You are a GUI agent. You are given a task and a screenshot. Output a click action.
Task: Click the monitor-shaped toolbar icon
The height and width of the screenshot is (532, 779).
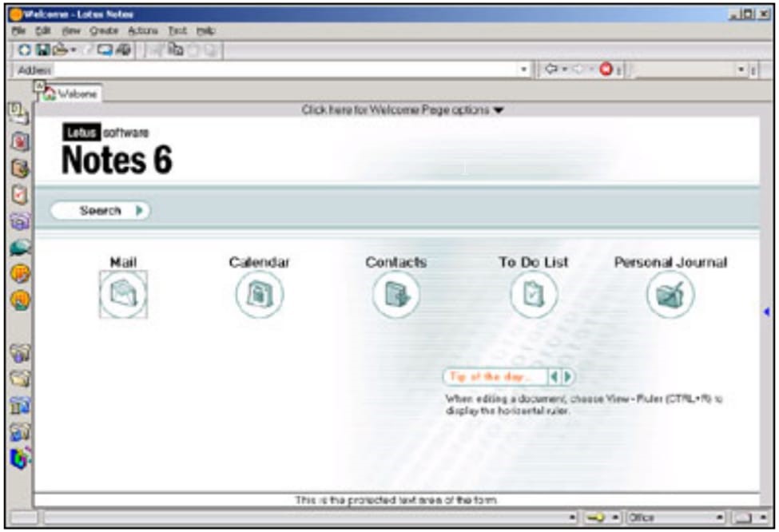point(105,50)
